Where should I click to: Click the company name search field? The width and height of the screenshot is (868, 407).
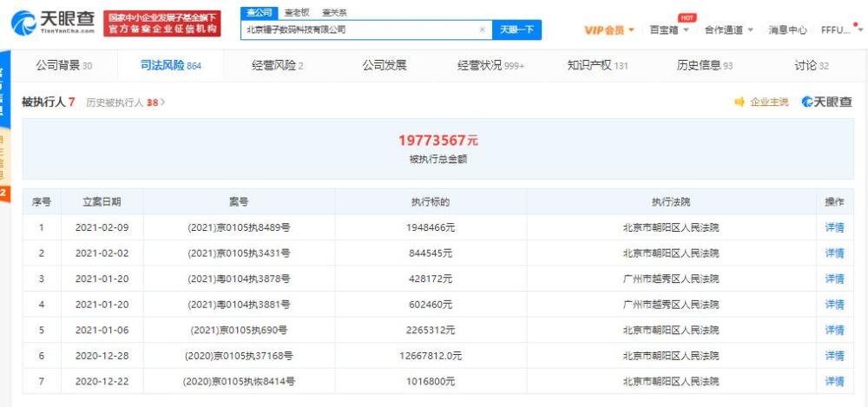tap(360, 30)
